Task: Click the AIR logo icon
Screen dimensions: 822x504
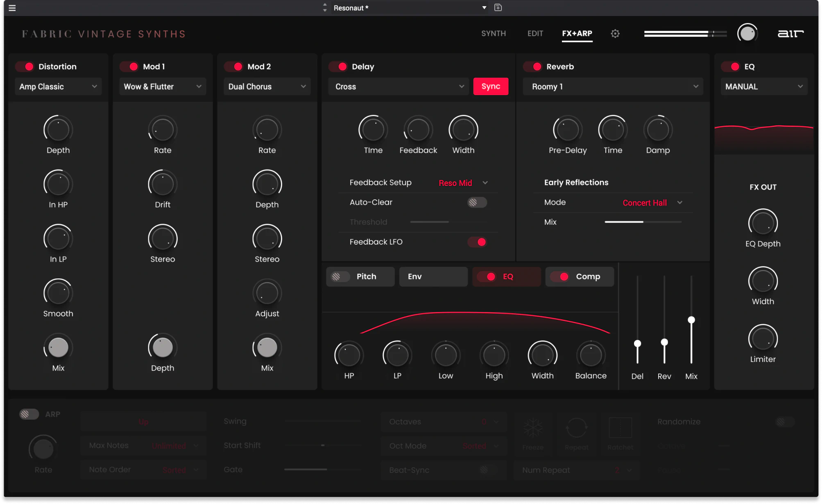Action: 790,34
